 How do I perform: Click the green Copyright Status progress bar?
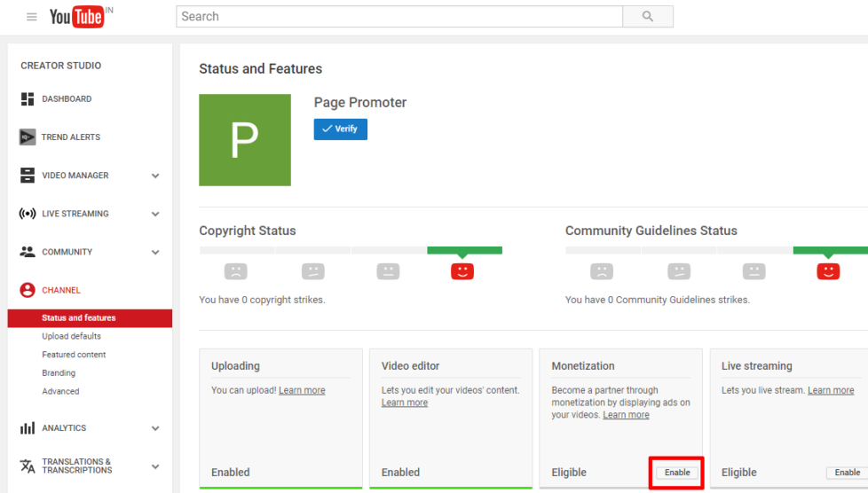(464, 251)
